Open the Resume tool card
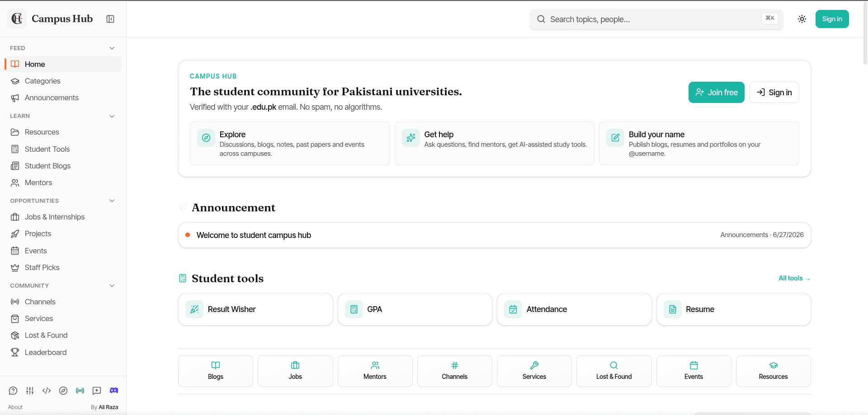 734,309
